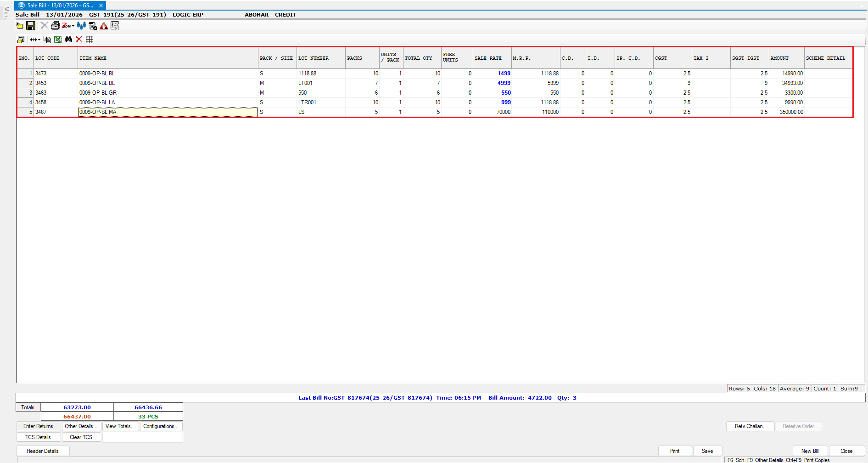Click the View Totals button
868x463 pixels.
[x=120, y=426]
